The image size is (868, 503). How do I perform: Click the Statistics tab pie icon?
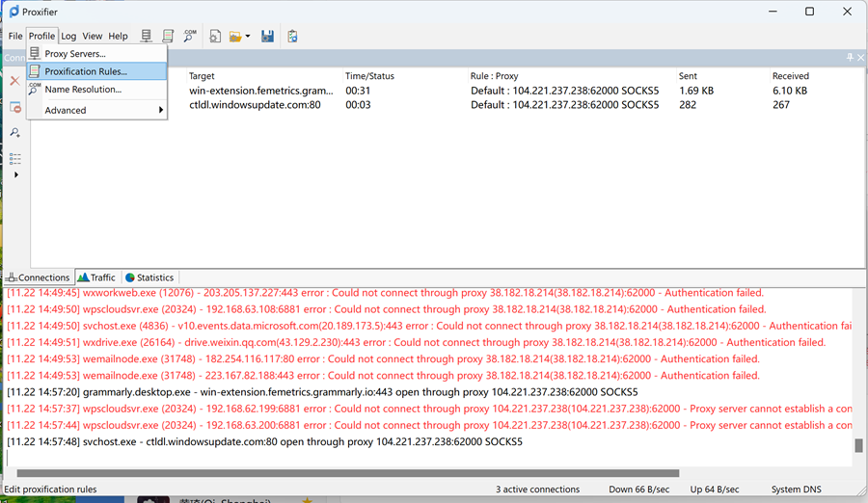[x=130, y=278]
